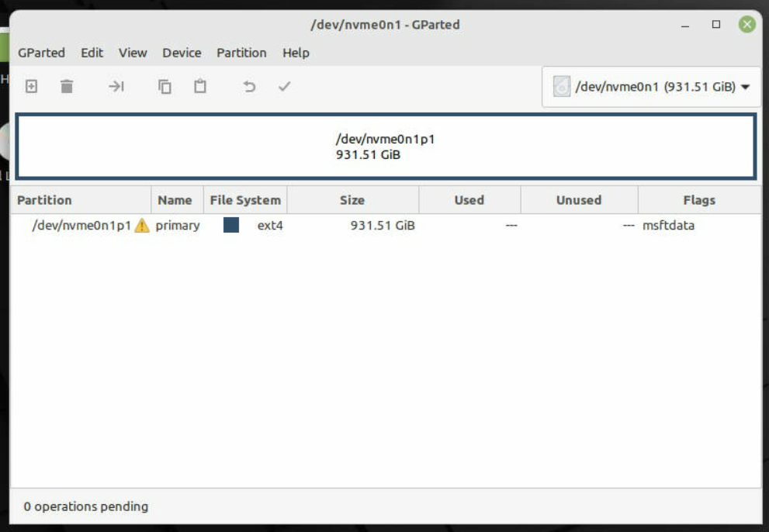Image resolution: width=769 pixels, height=532 pixels.
Task: Click the 'primary' name cell
Action: tap(178, 226)
